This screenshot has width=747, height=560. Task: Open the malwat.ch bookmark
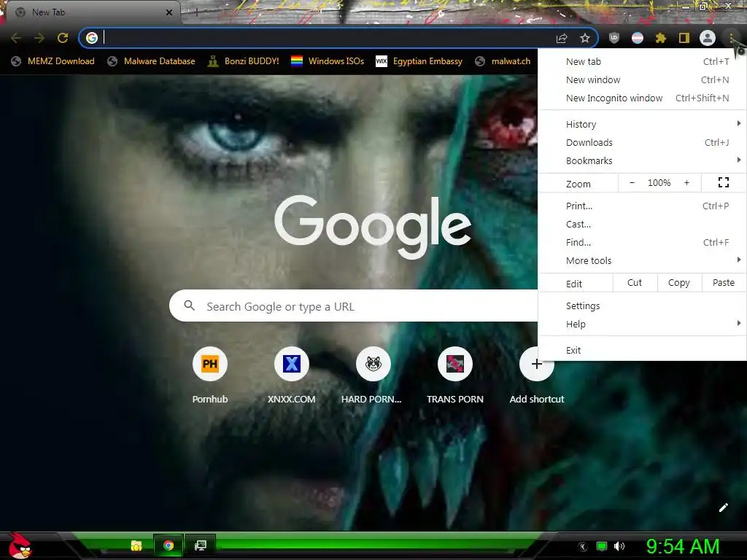click(x=503, y=61)
